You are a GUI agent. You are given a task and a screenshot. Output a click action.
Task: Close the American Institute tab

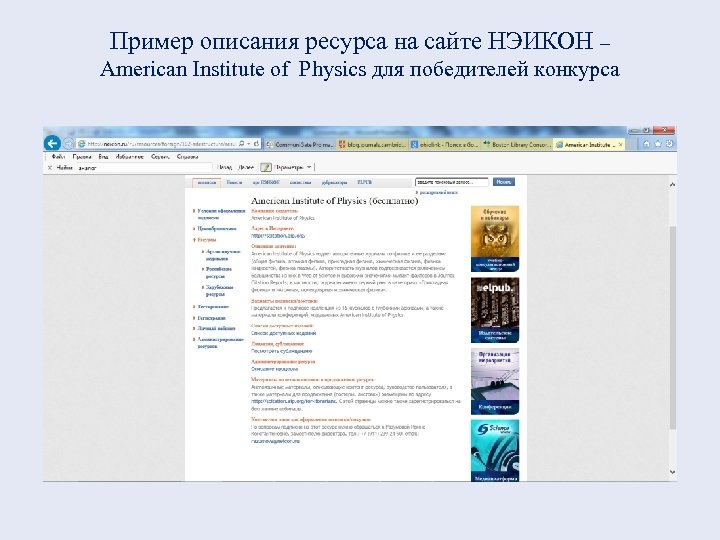pos(620,144)
